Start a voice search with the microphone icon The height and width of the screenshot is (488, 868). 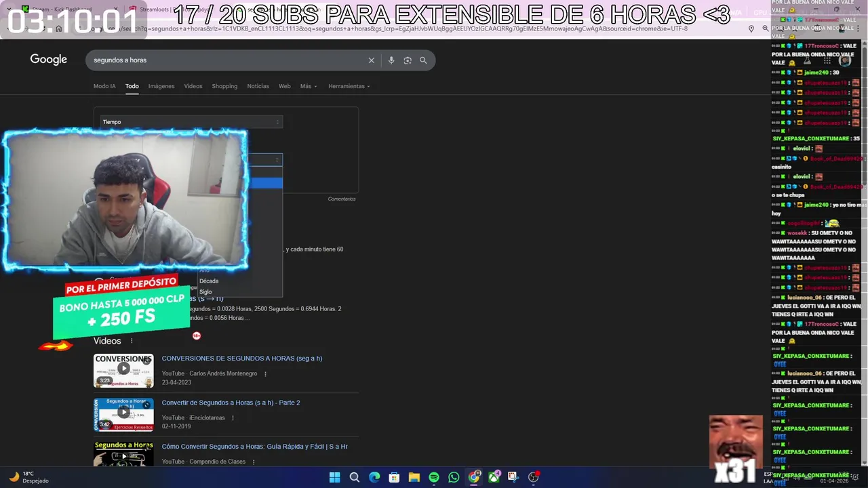pyautogui.click(x=391, y=60)
